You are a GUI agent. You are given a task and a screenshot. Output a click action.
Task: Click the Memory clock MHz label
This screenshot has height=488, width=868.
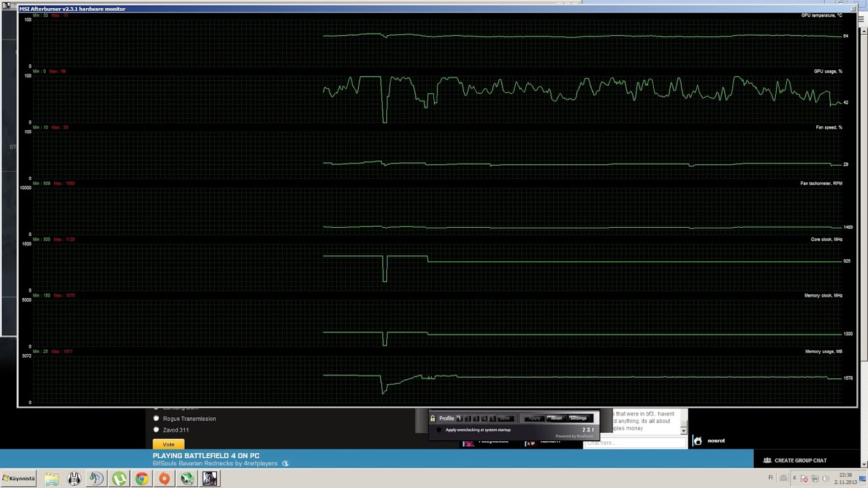pos(823,295)
